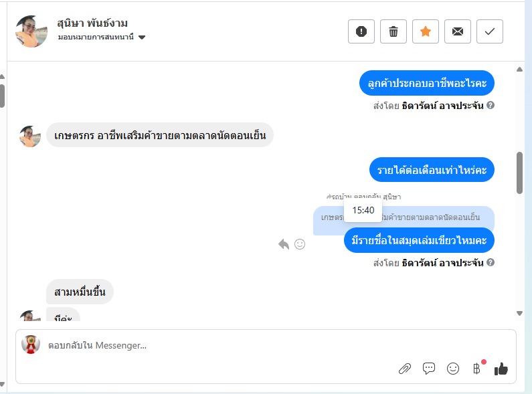Expand the conversation assignment dropdown arrow

pos(142,37)
